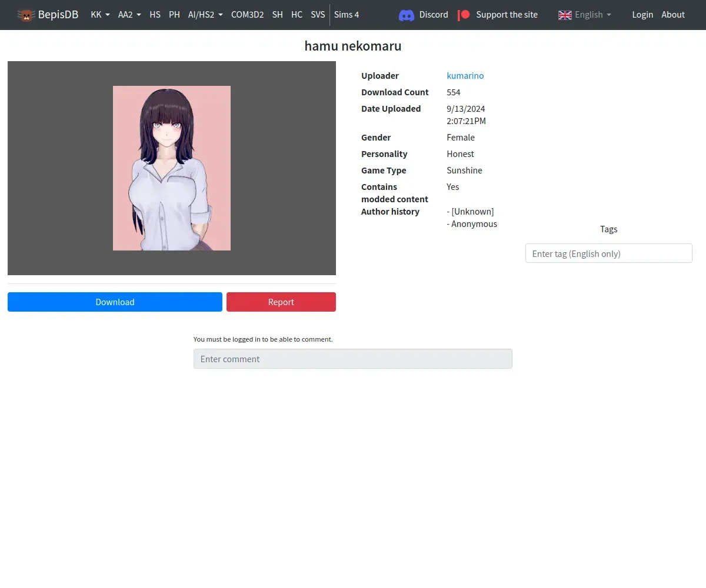Open the Sims 4 section
The width and height of the screenshot is (706, 588).
click(347, 15)
